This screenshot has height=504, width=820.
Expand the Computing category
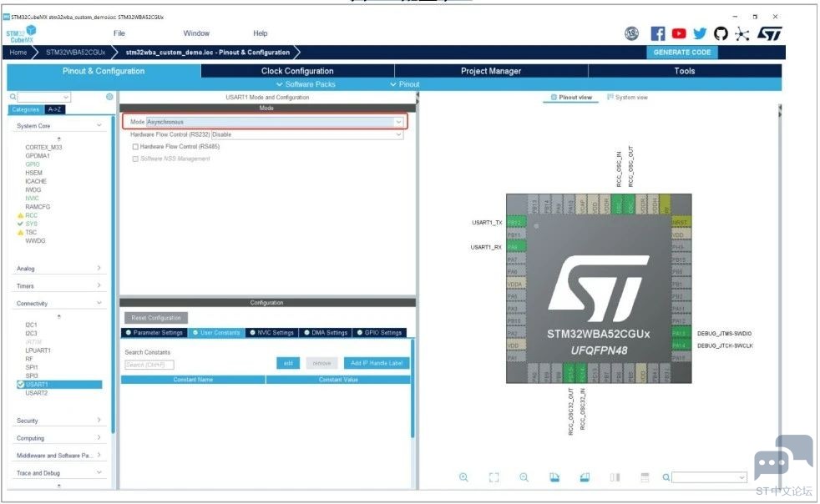tap(99, 437)
